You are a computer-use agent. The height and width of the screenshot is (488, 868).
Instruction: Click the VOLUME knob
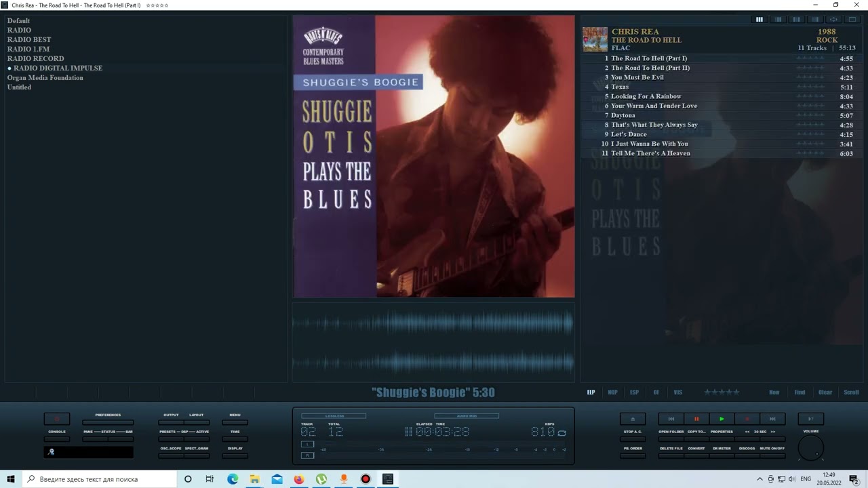811,448
